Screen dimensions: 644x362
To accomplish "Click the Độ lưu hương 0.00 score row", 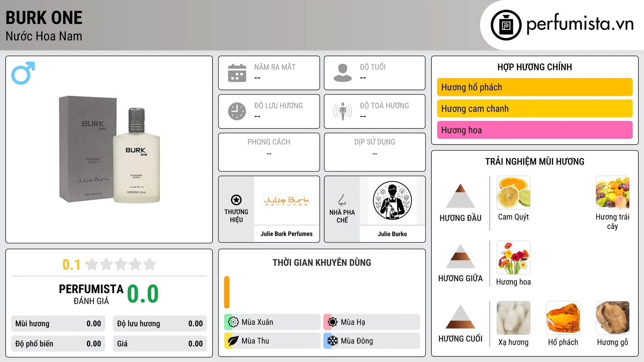I will click(x=160, y=324).
